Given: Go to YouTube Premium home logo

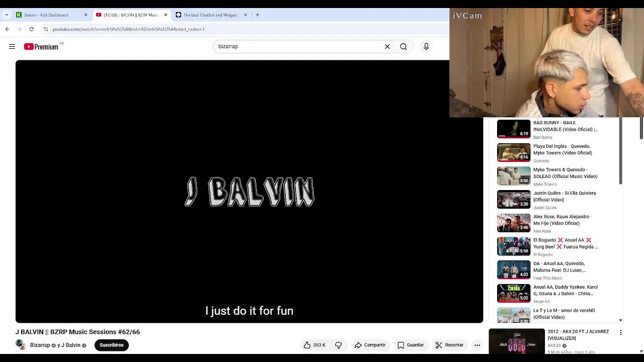Looking at the screenshot, I should tap(41, 47).
